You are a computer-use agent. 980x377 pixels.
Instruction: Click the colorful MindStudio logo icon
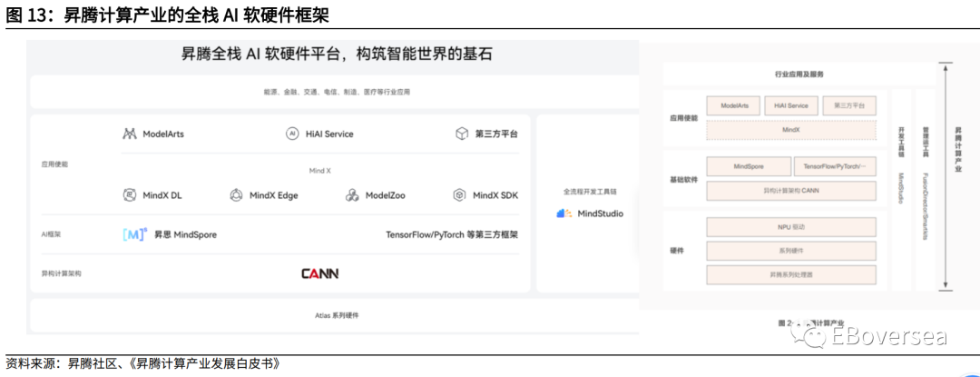(x=564, y=213)
